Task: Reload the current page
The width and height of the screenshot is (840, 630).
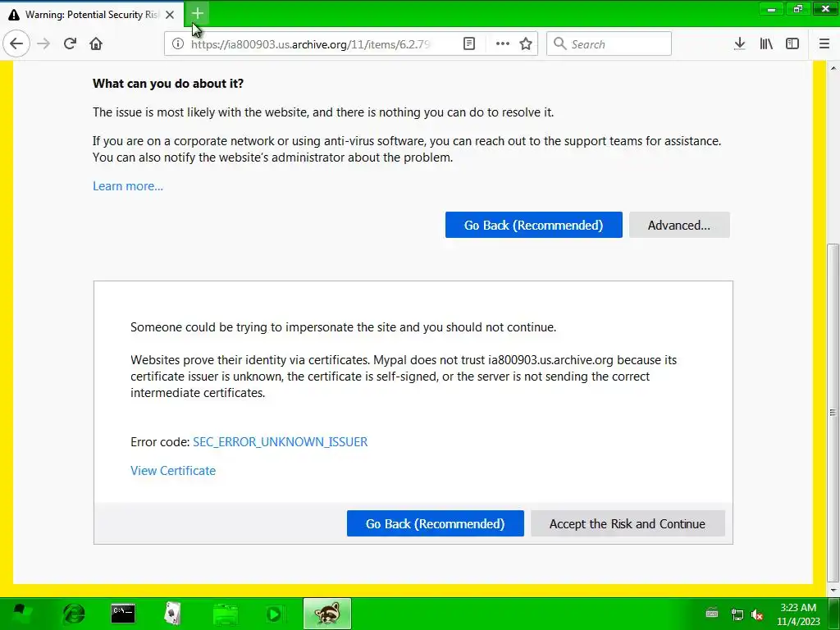Action: tap(70, 44)
